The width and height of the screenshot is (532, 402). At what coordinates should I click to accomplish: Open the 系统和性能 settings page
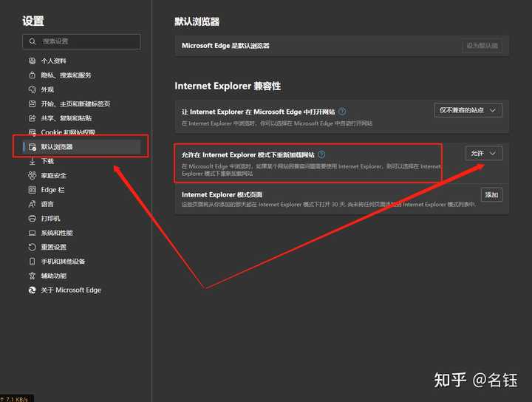[x=57, y=233]
